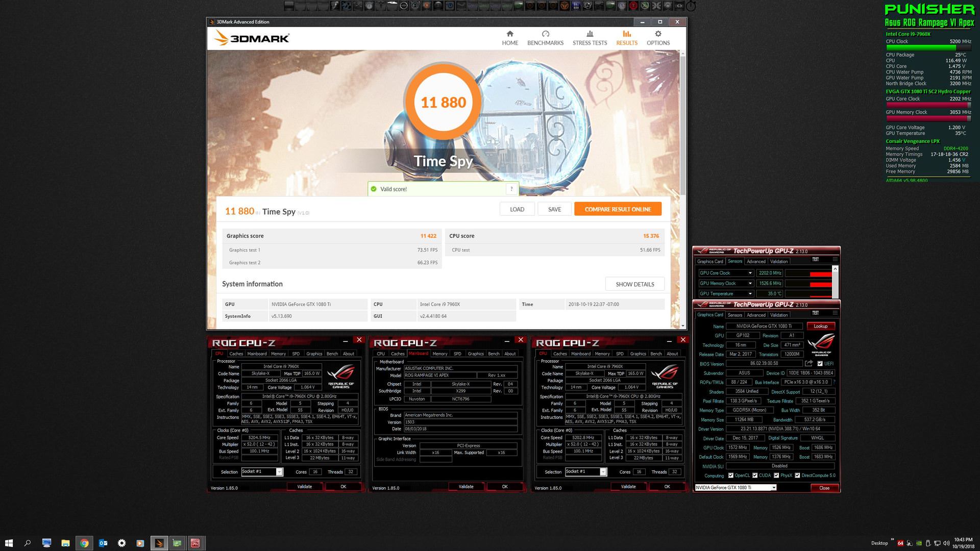Open the NVIDIA GeForce GTX 1080 Ti GPU selector dropdown

coord(774,488)
